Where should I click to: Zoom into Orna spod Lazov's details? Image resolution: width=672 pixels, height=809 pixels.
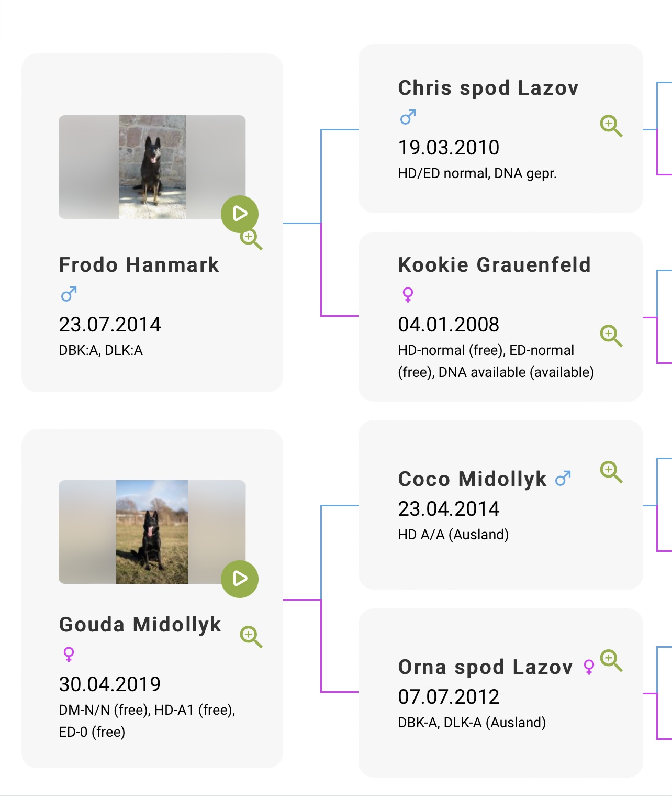[x=611, y=660]
